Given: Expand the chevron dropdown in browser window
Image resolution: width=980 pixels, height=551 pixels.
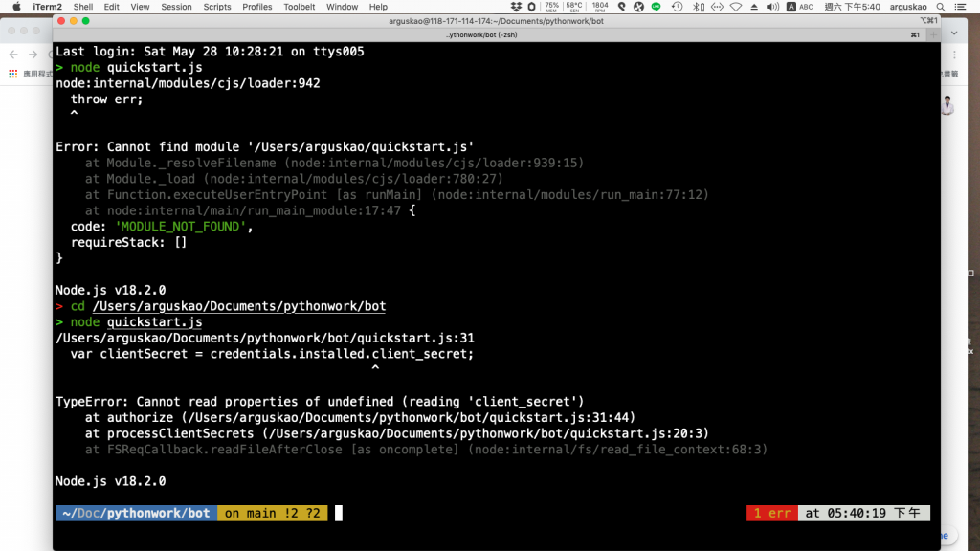Looking at the screenshot, I should (x=954, y=33).
